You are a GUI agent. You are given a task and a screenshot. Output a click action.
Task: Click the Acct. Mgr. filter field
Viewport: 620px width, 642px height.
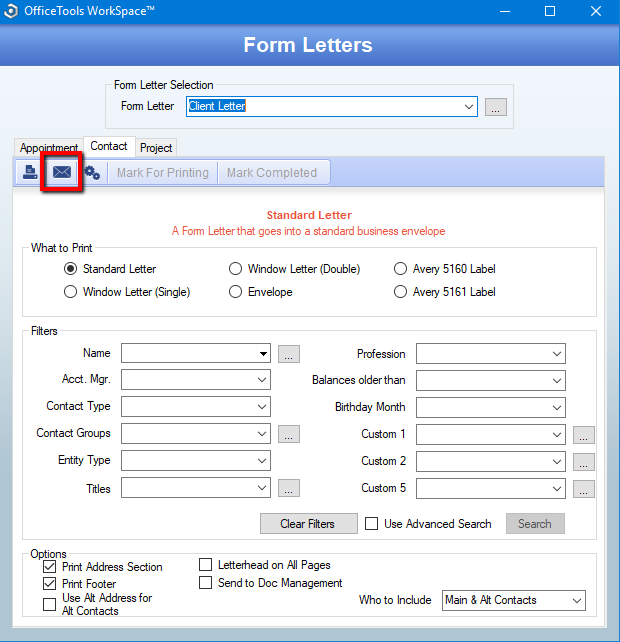[196, 380]
